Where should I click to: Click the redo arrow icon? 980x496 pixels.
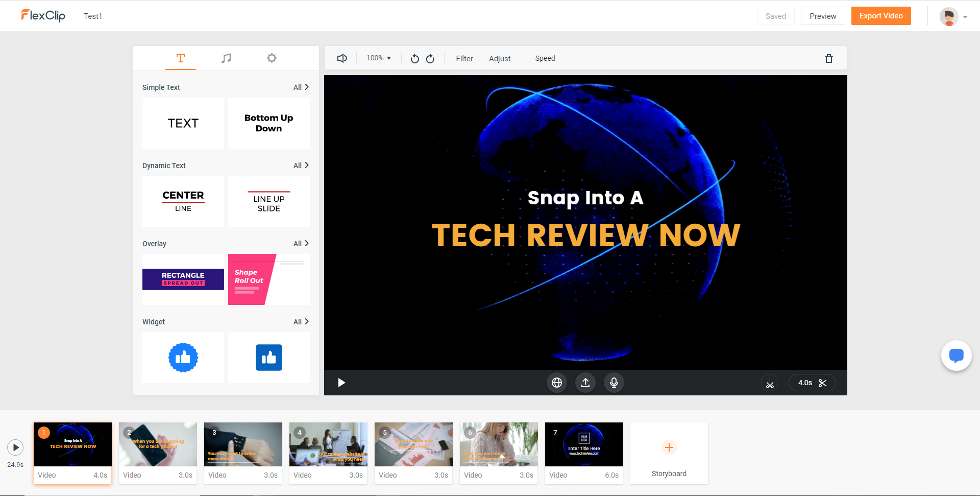tap(430, 59)
